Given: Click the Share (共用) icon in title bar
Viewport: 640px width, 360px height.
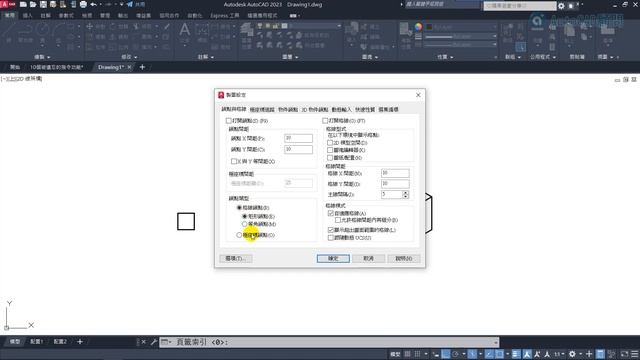Looking at the screenshot, I should [x=136, y=4].
